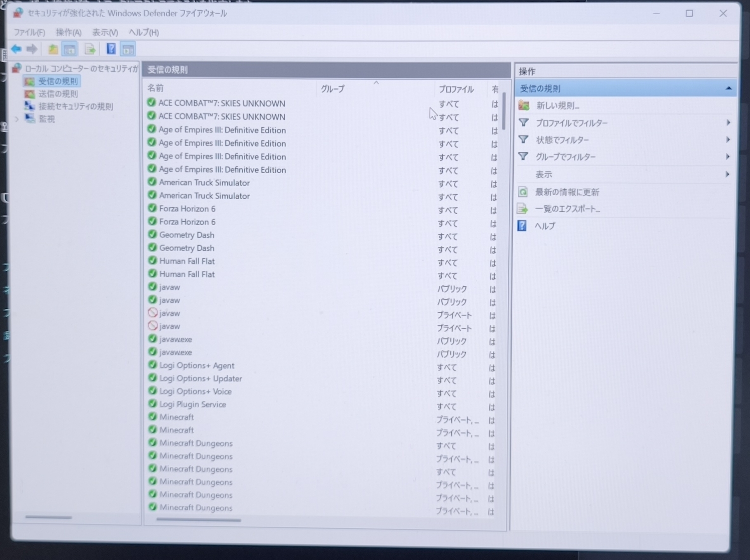Open the 表示(V) menu
Image resolution: width=750 pixels, height=560 pixels.
pos(105,32)
